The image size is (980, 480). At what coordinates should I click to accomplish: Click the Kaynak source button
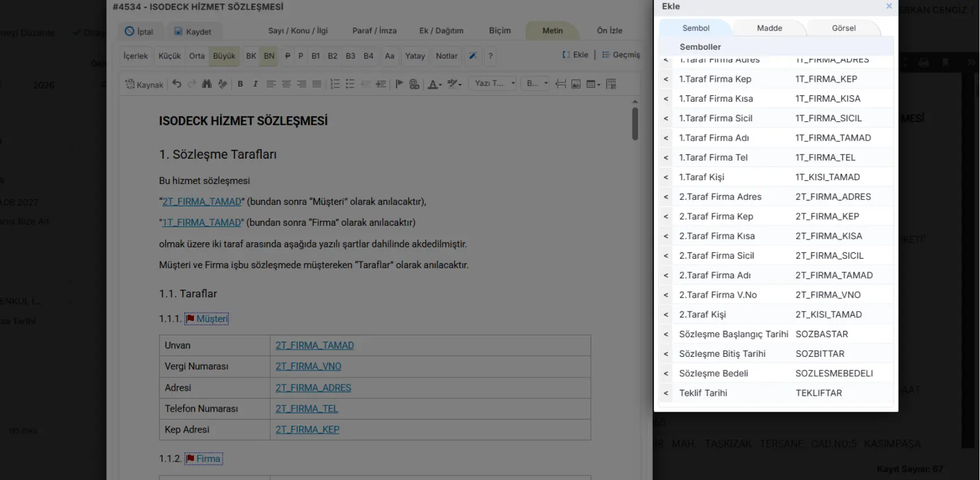[x=144, y=84]
